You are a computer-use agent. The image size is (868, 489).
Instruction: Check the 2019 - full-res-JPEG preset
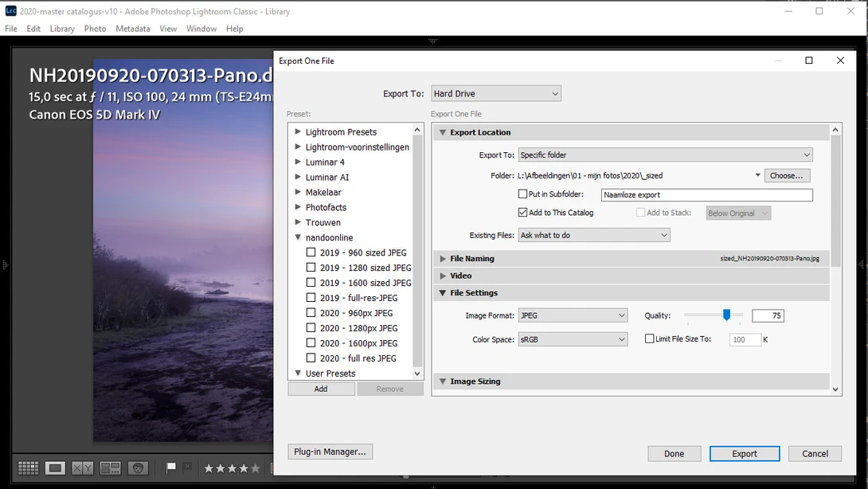[x=311, y=297]
